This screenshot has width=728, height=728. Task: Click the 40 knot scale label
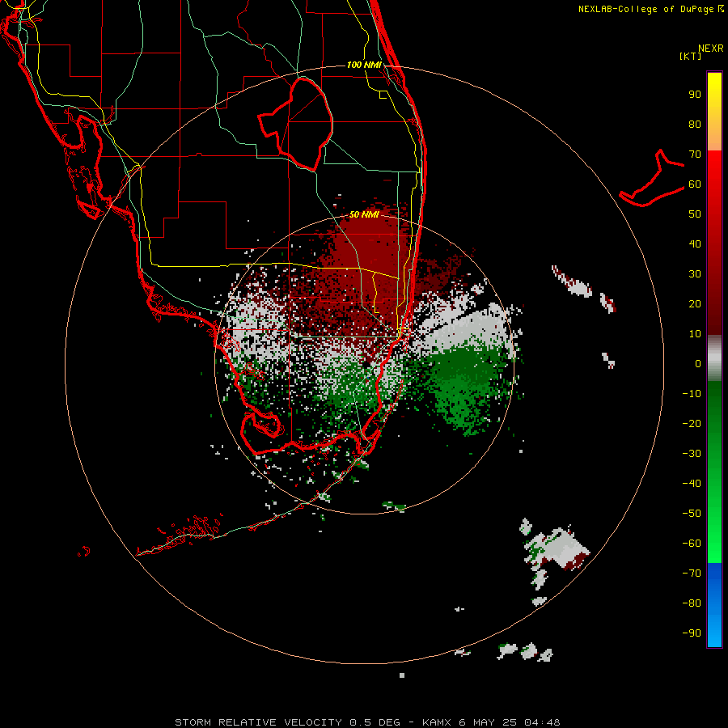695,244
